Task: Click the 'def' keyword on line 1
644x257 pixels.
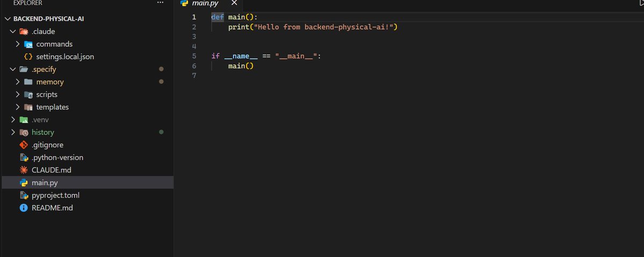Action: pyautogui.click(x=218, y=17)
